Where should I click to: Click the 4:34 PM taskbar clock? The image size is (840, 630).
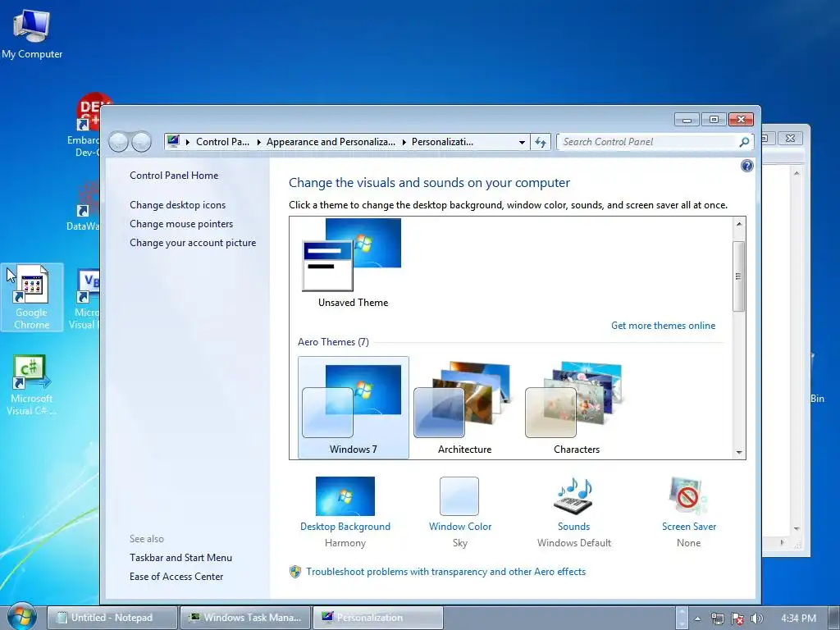pos(798,619)
